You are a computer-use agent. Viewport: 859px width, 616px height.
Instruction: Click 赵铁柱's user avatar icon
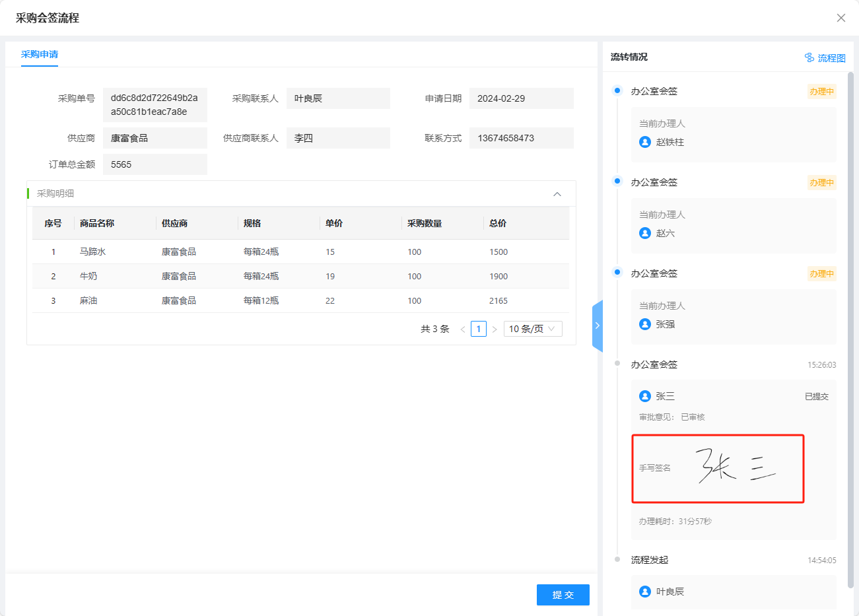click(645, 142)
